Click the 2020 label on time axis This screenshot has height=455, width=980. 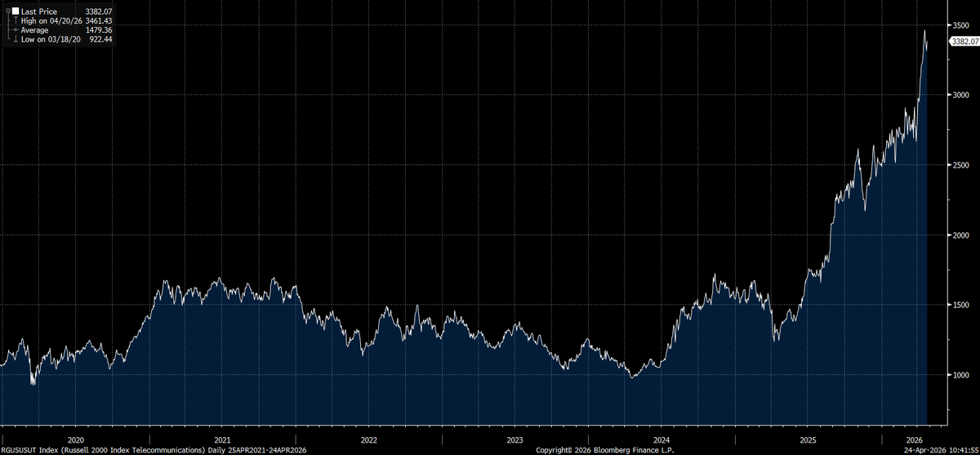point(75,439)
